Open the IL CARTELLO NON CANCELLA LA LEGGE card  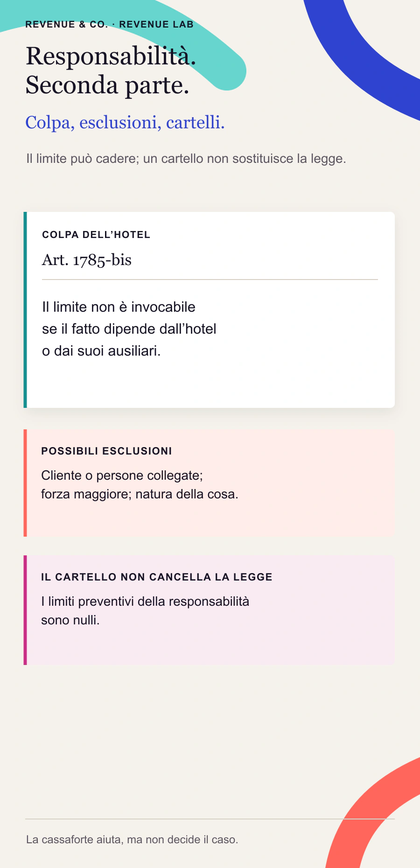pyautogui.click(x=209, y=610)
